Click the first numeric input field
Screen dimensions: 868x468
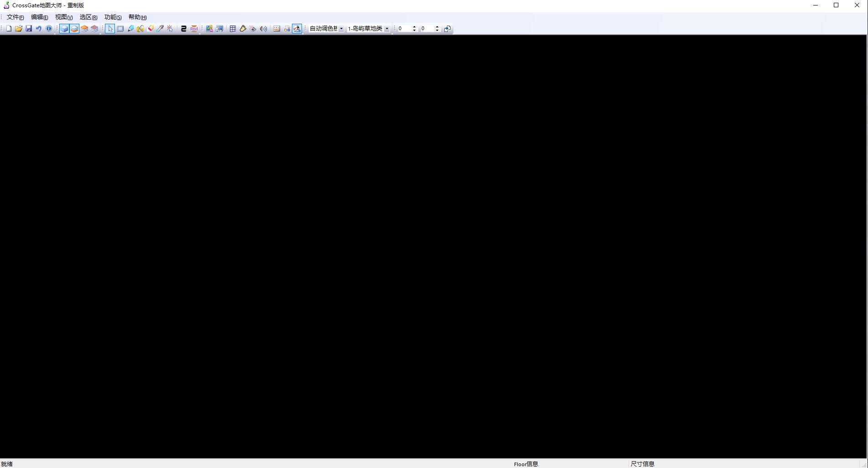pos(404,28)
